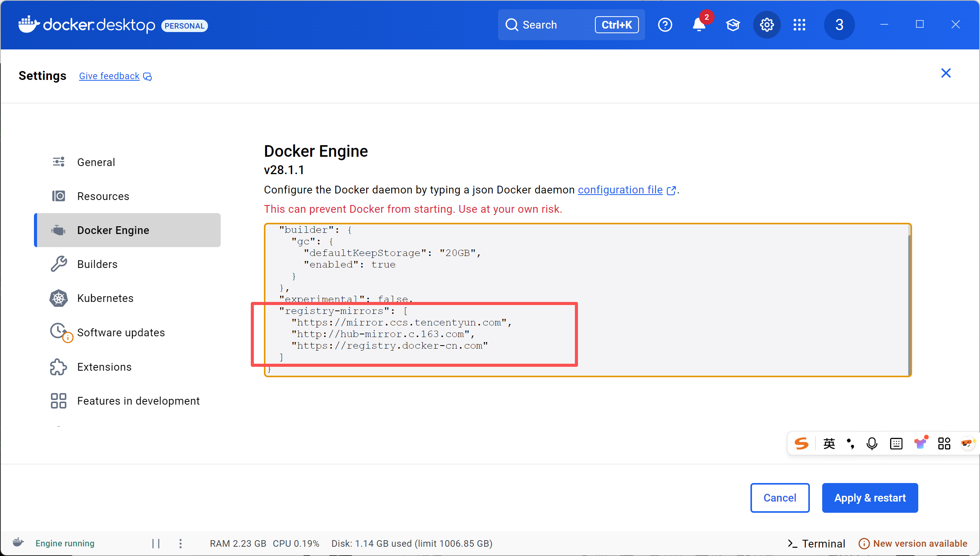Open engine options three-dot menu

181,543
